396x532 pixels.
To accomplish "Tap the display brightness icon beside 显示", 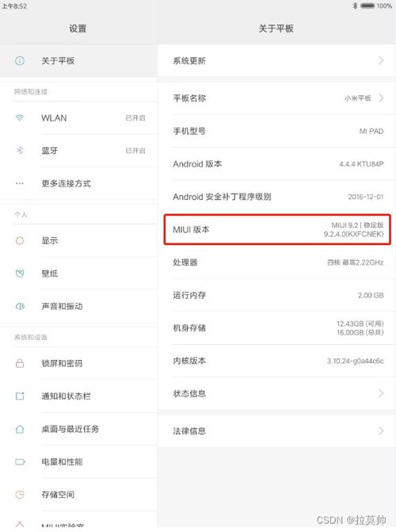I will point(20,240).
